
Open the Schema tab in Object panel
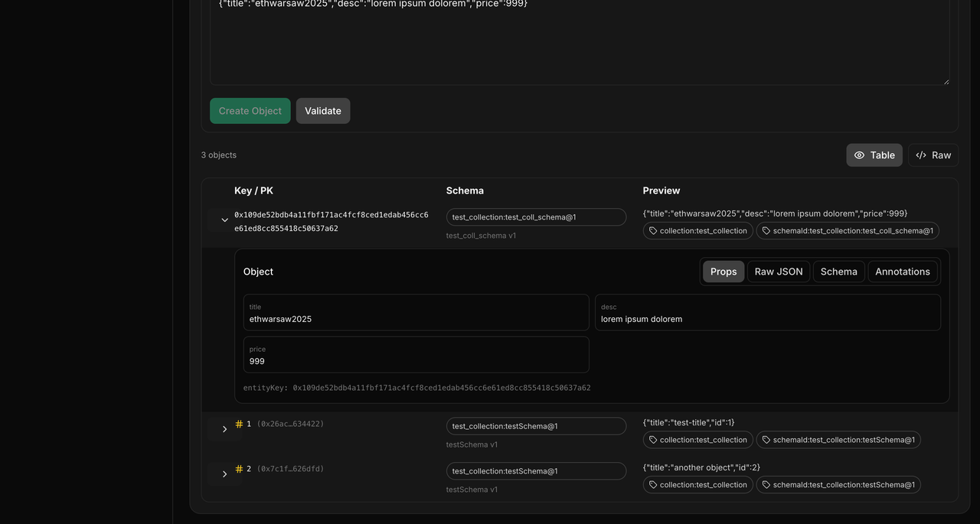[x=838, y=271]
